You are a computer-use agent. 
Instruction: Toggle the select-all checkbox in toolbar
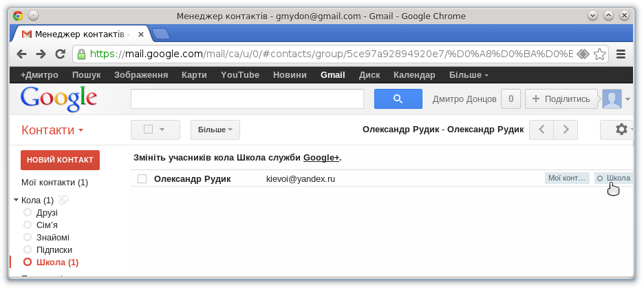[x=148, y=130]
